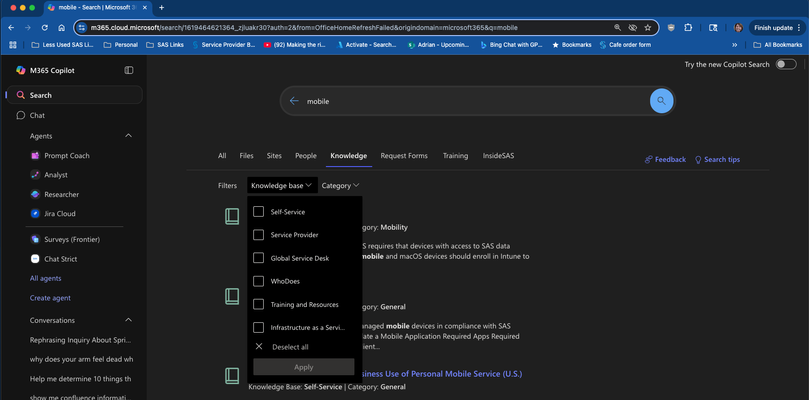Switch to the Sites tab
This screenshot has width=809, height=400.
[x=274, y=155]
